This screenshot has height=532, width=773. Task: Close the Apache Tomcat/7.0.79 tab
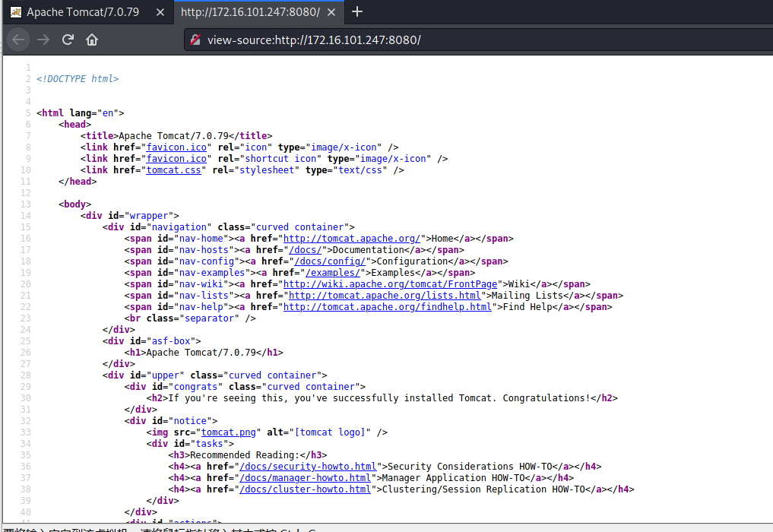click(160, 12)
